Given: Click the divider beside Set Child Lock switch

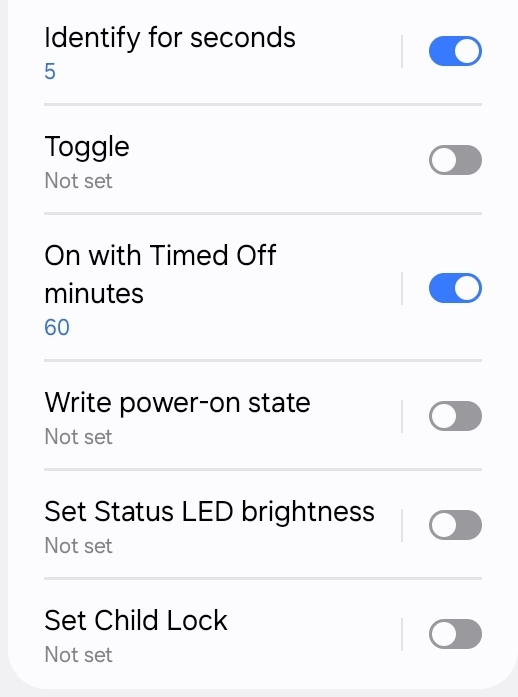Looking at the screenshot, I should coord(402,634).
